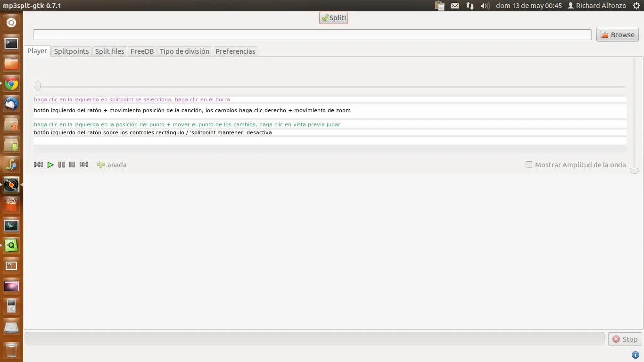Focus the file path input field
This screenshot has width=644, height=362.
click(312, 34)
